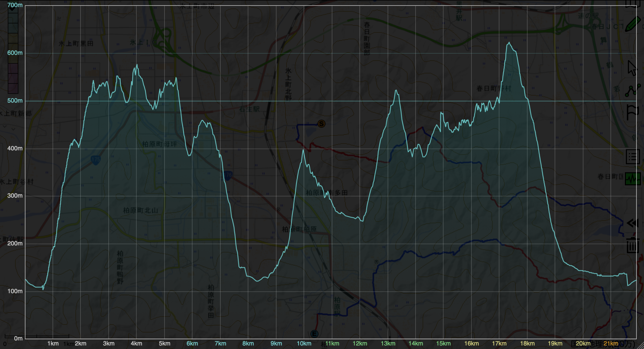This screenshot has height=349, width=644.
Task: Open the list panel icon
Action: click(x=633, y=157)
